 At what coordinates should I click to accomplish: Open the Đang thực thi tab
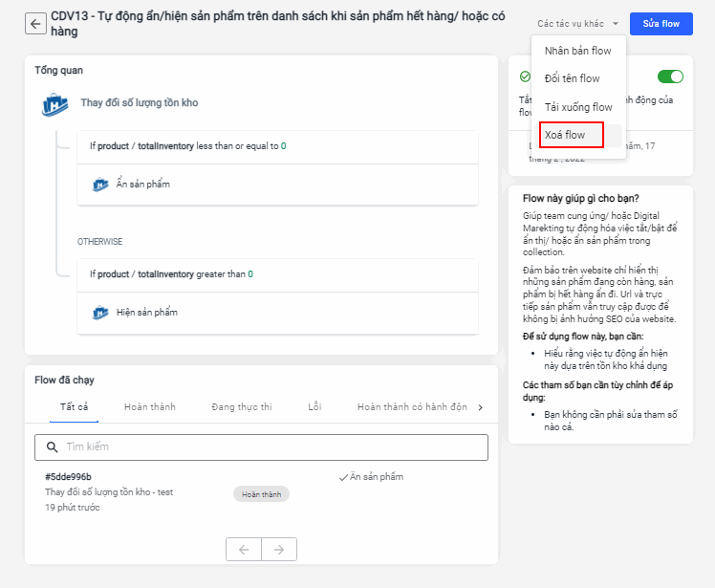click(x=242, y=407)
